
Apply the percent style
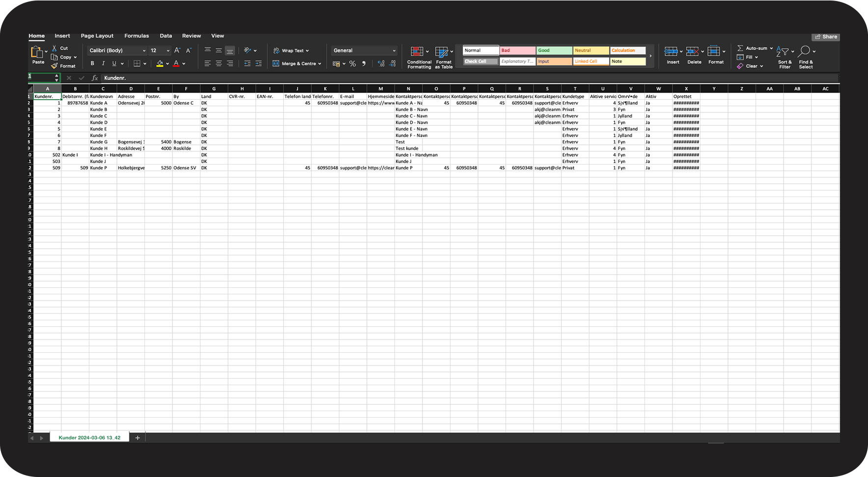click(352, 64)
